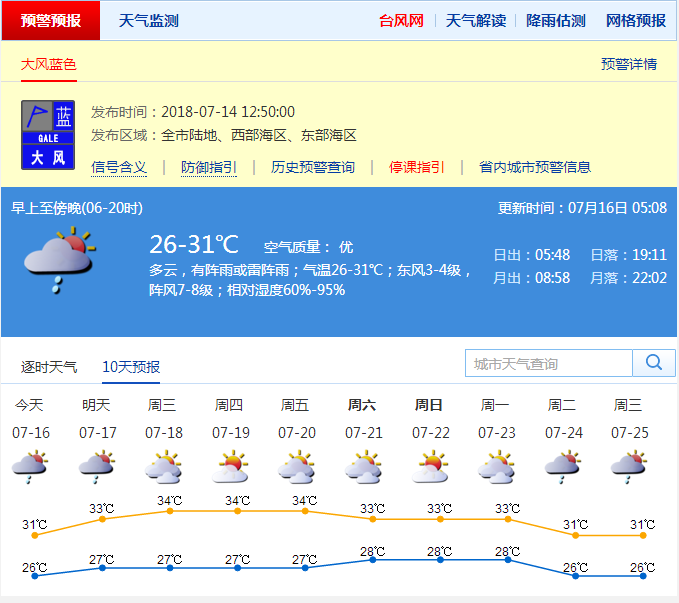Viewport: 679px width, 603px height.
Task: Open the 网格预报 link
Action: (x=635, y=21)
